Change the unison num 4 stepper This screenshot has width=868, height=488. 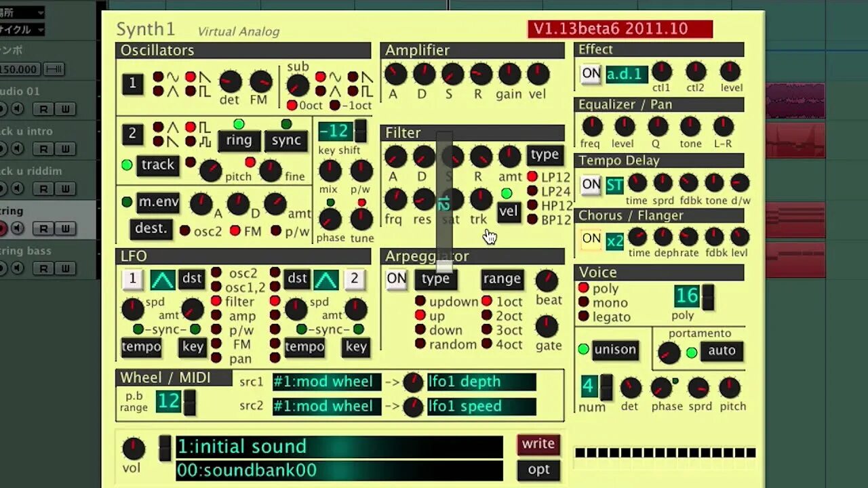tap(606, 388)
